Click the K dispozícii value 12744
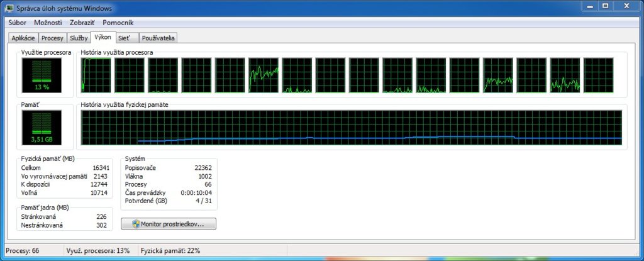The height and width of the screenshot is (261, 644). tap(98, 184)
